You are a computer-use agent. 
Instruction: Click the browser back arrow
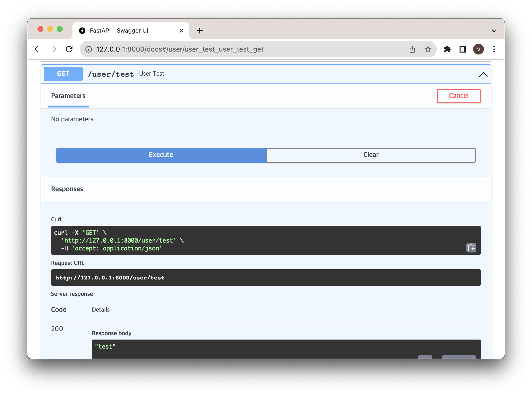pyautogui.click(x=38, y=49)
